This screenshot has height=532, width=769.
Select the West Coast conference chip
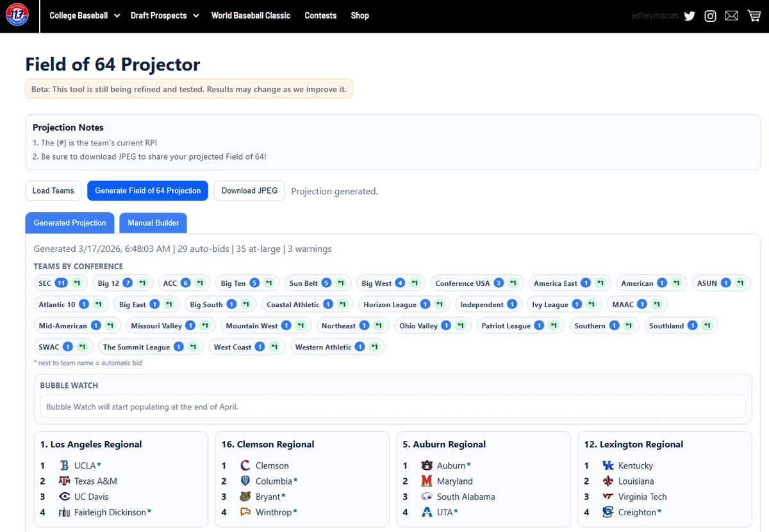(x=247, y=347)
